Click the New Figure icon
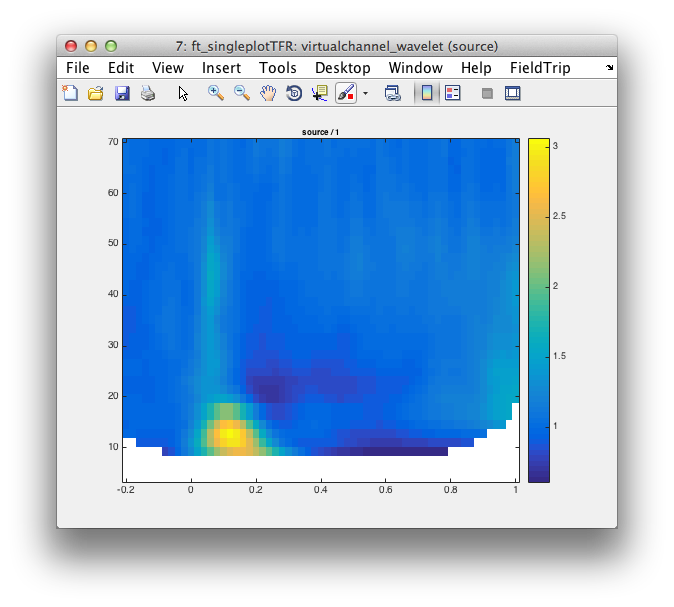Image resolution: width=674 pixels, height=607 pixels. click(x=70, y=93)
